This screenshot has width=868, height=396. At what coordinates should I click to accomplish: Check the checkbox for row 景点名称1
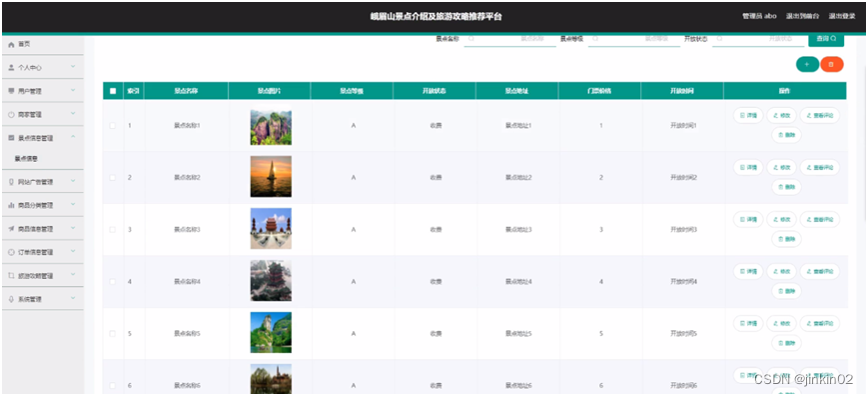pos(113,126)
